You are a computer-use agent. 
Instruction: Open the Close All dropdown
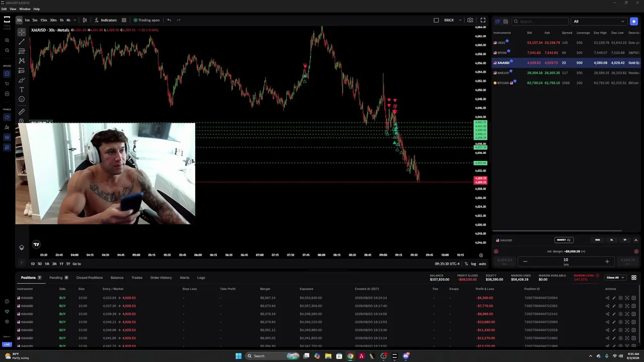point(615,278)
